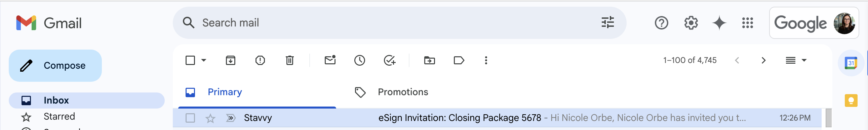Expand the select dropdown arrow beside checkbox
The width and height of the screenshot is (868, 130).
(203, 60)
